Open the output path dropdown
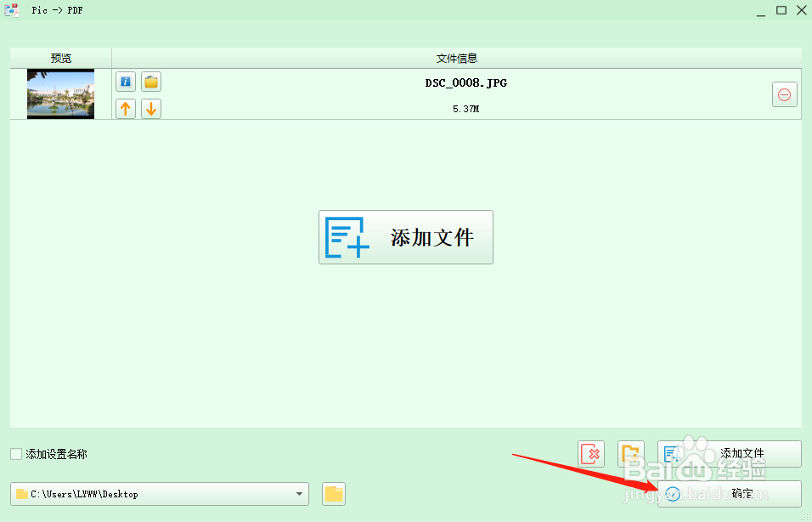The height and width of the screenshot is (522, 812). (299, 493)
